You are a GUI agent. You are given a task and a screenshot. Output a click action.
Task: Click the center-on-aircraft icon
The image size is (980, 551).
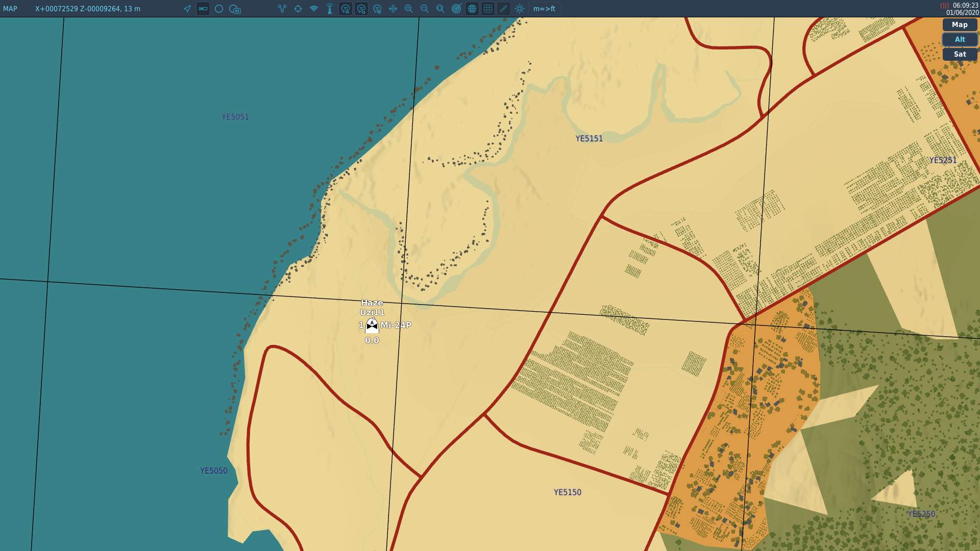tap(393, 9)
